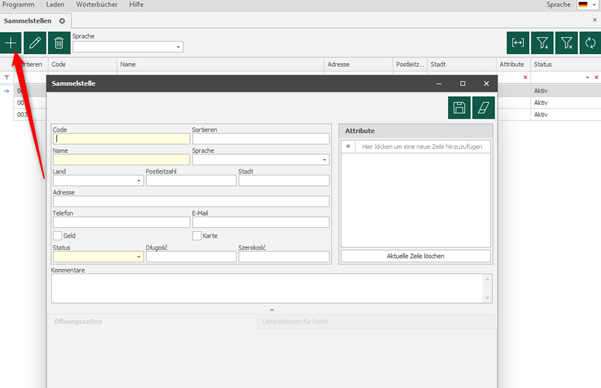This screenshot has width=601, height=388.
Task: Click the Stadt input field
Action: point(284,181)
